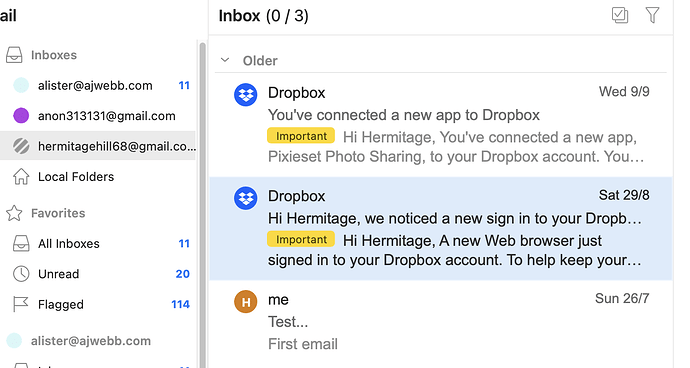Click the Sat 29/8 date label
This screenshot has width=690, height=368.
(624, 195)
